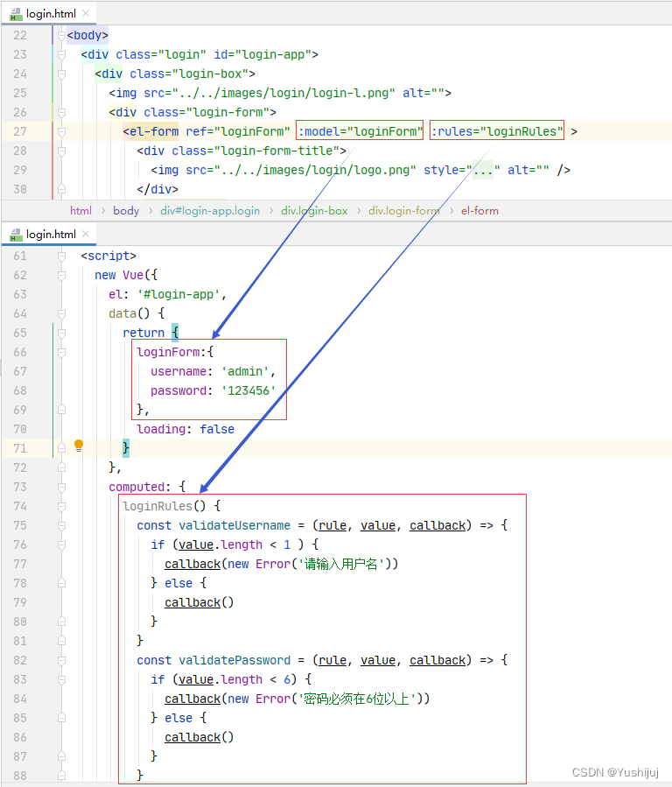Screen dimensions: 672x787
Task: Click the validateUsername constant name
Action: [x=234, y=525]
